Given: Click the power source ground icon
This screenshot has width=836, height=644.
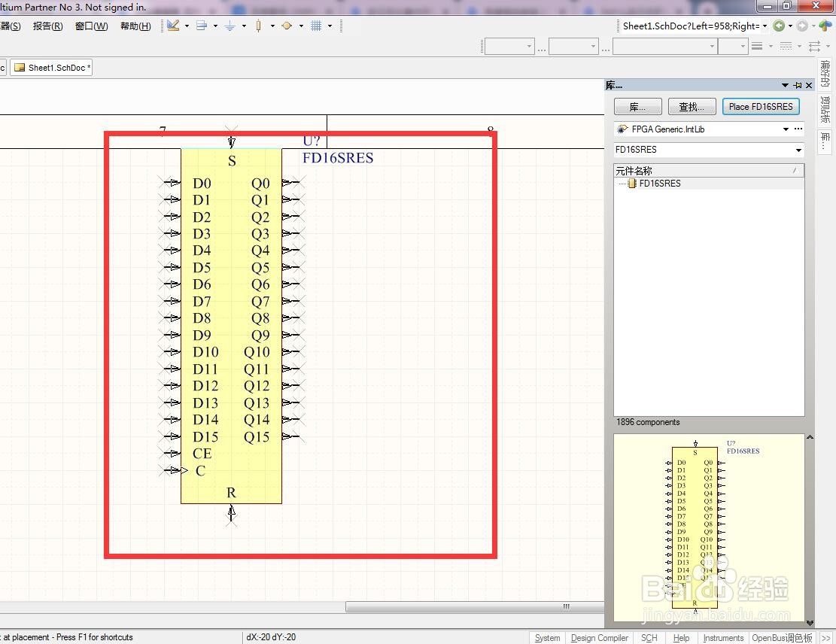Looking at the screenshot, I should 230,26.
